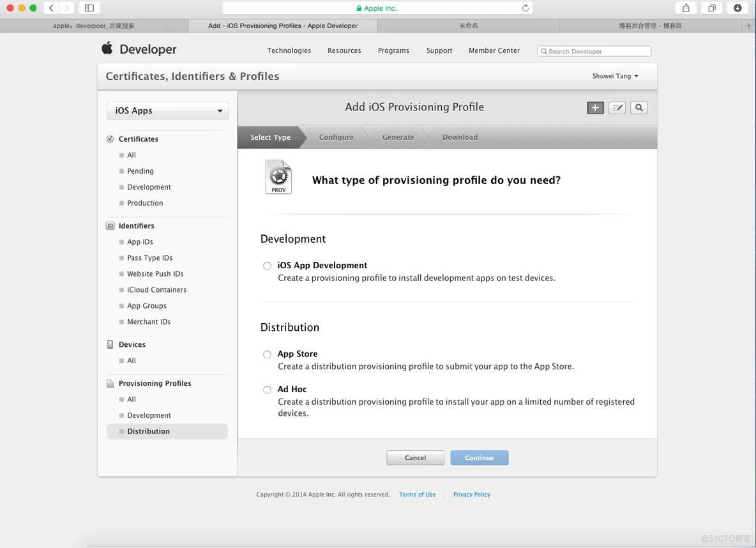Screen dimensions: 756x548
Task: Click the Select Type step
Action: click(271, 137)
